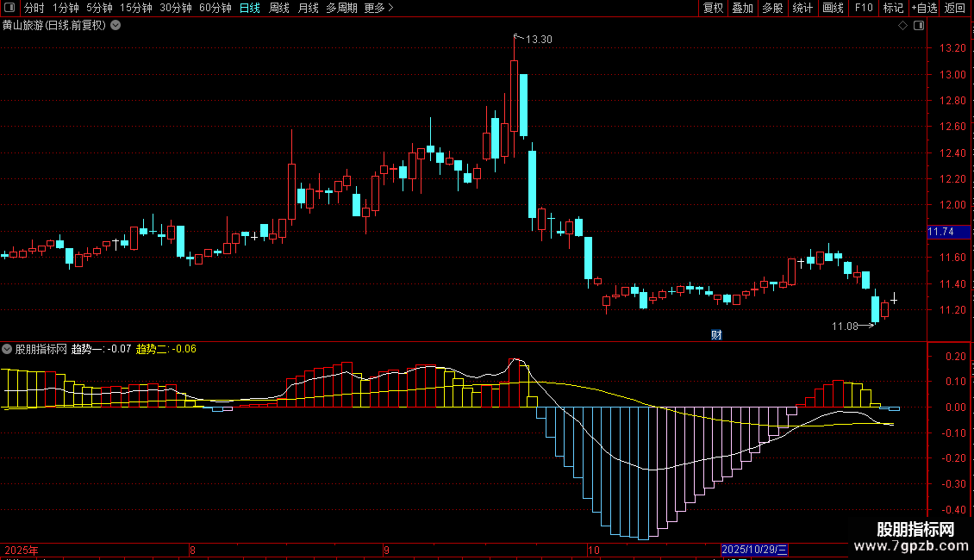974x560 pixels.
Task: Click the 叠加 overlay tool
Action: (742, 8)
